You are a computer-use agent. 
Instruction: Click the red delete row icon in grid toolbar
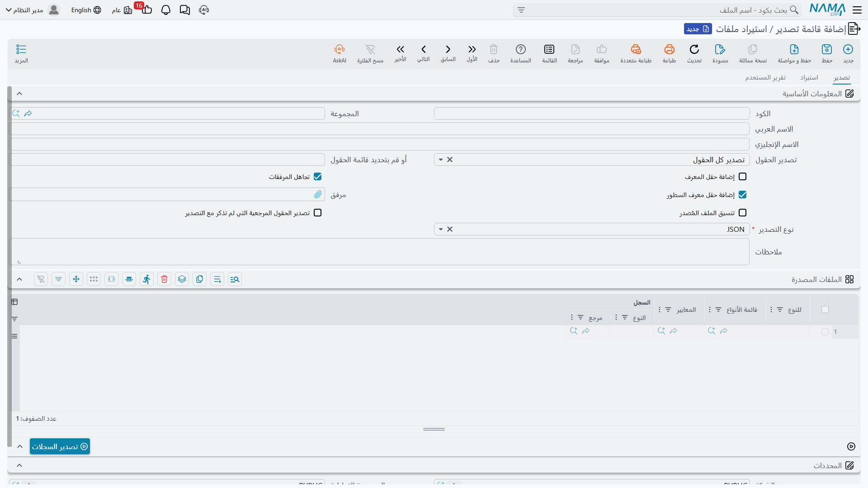pos(165,279)
